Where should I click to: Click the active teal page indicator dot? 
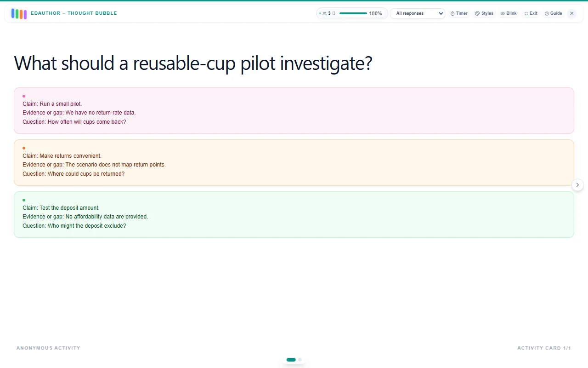(291, 360)
